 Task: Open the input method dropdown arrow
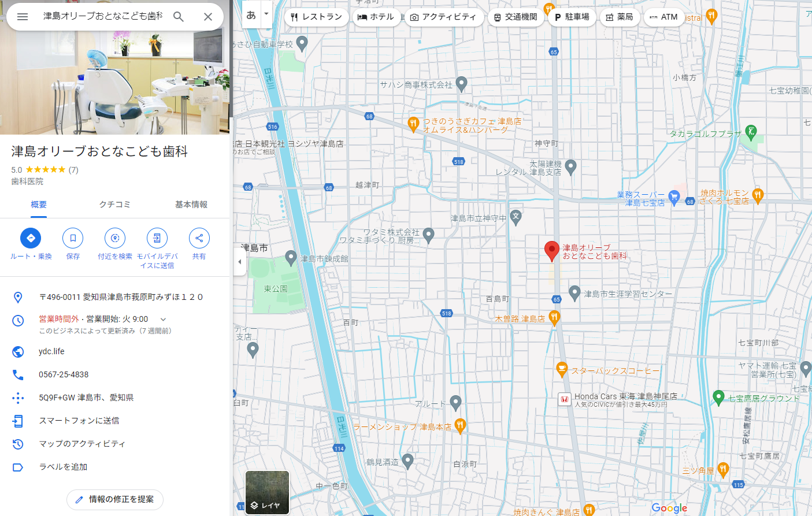tap(266, 14)
